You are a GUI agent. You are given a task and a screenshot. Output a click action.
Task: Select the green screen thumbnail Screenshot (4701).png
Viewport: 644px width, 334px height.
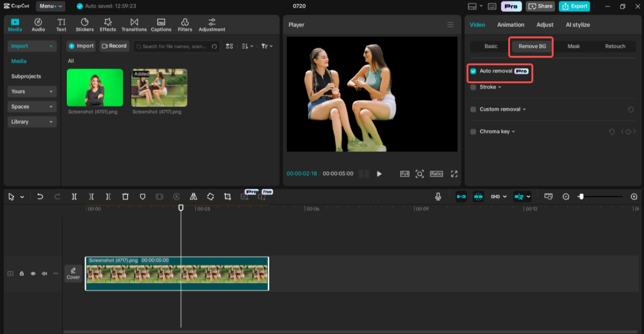pos(95,87)
